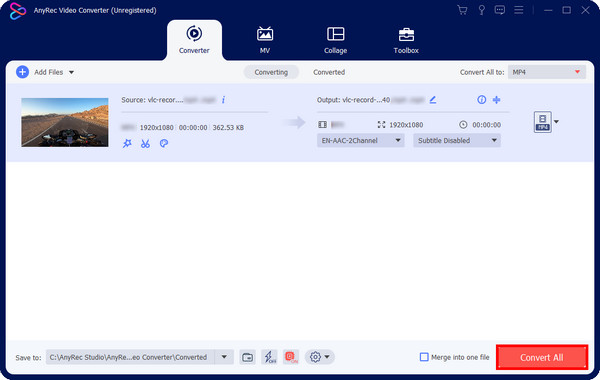Open the hamburger menu icon
The image size is (600, 380).
pyautogui.click(x=518, y=10)
